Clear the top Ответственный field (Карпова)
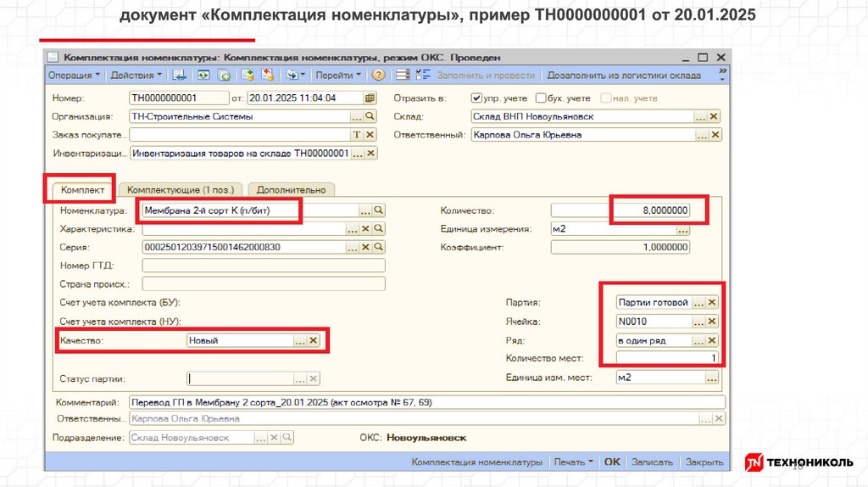 point(715,135)
